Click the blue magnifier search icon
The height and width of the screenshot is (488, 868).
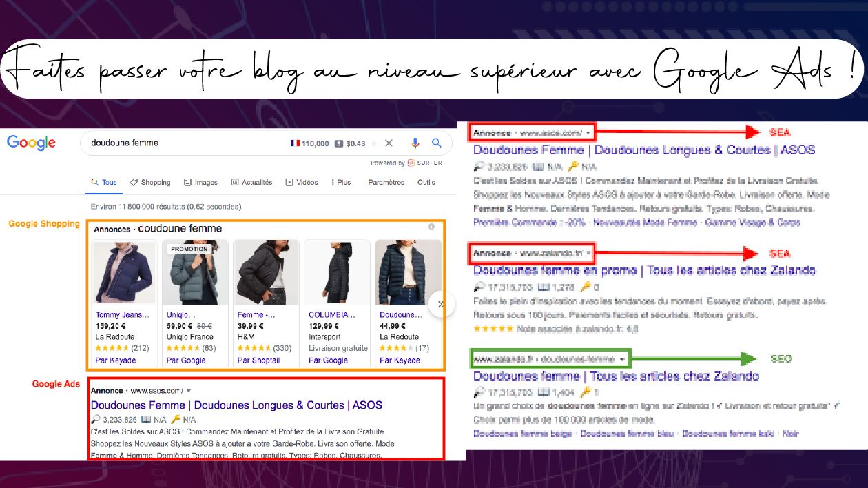pos(436,143)
